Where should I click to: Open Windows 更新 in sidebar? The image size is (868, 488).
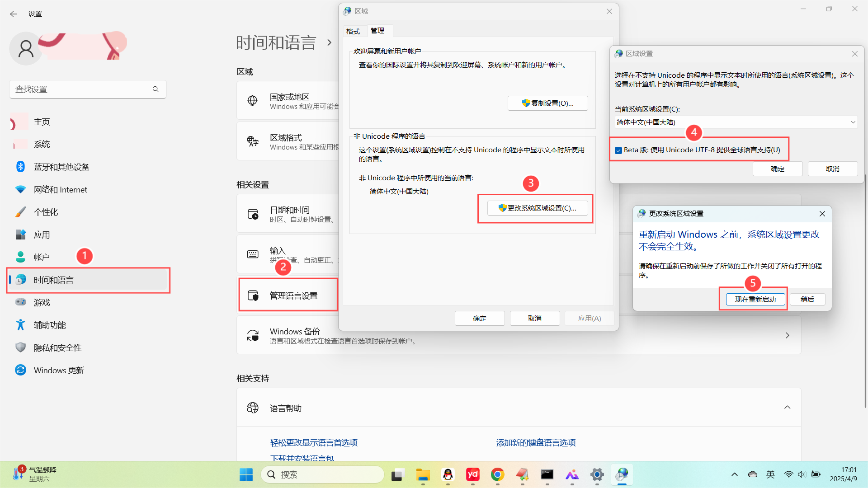pyautogui.click(x=59, y=370)
